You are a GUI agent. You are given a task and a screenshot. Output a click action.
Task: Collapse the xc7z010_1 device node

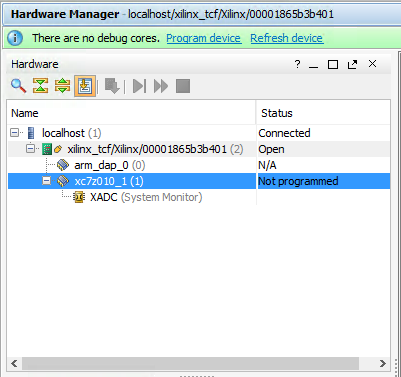click(x=46, y=181)
